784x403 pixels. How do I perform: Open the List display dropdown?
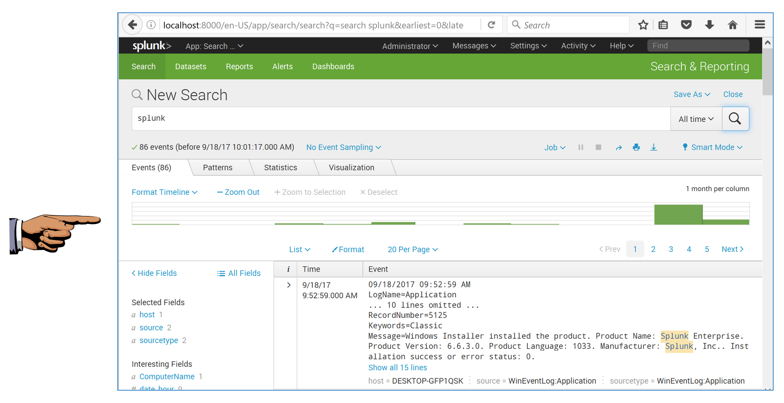click(x=300, y=250)
